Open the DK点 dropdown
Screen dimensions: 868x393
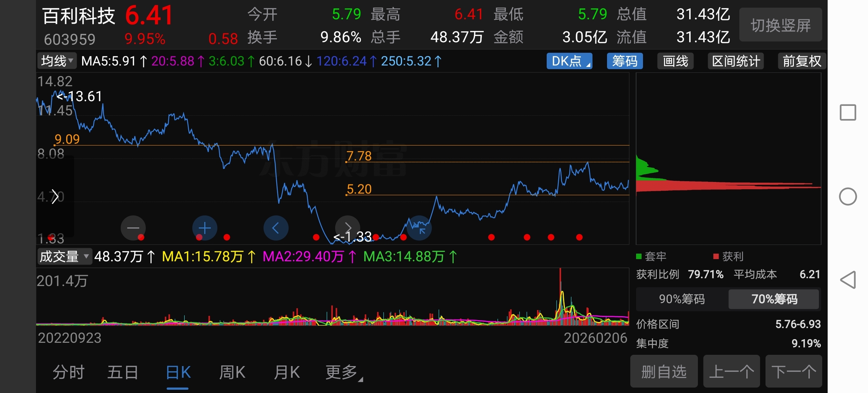(x=569, y=61)
